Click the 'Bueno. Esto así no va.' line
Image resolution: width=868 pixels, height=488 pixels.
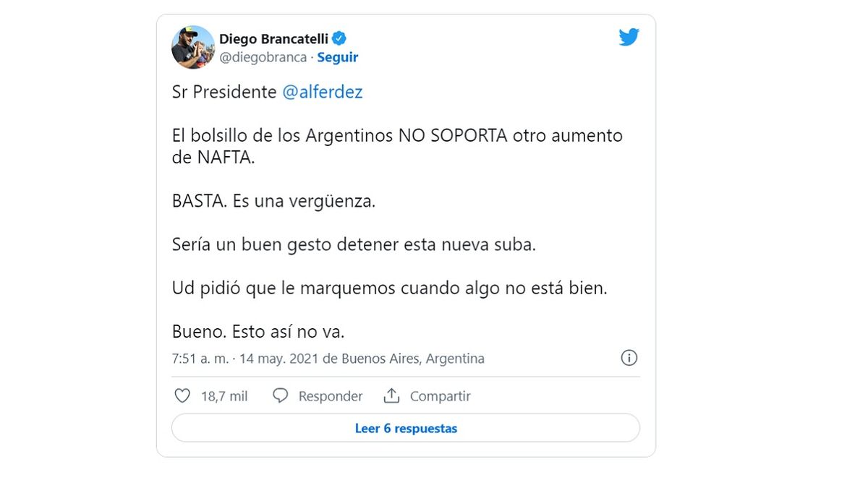point(258,332)
